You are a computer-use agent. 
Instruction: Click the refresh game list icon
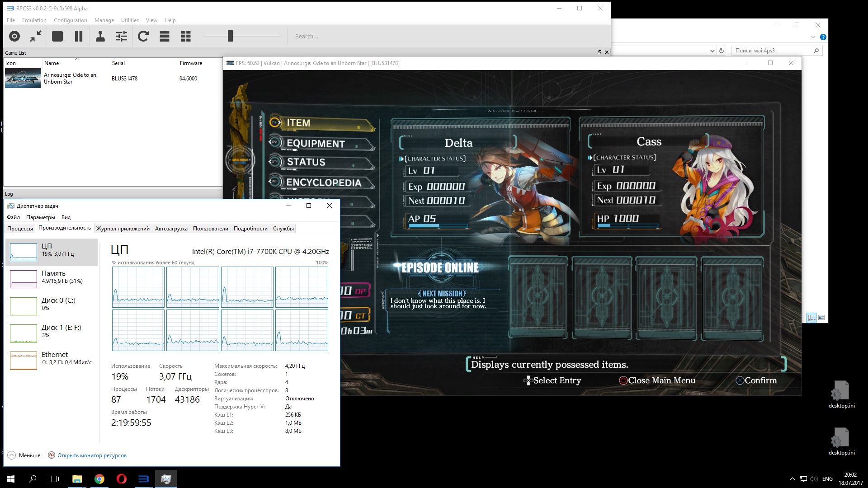[143, 36]
